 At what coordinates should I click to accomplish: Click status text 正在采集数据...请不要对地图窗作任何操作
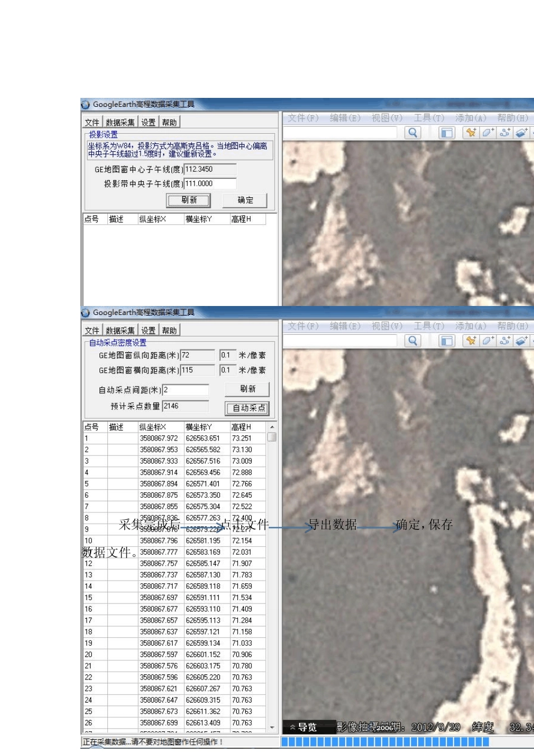click(x=153, y=742)
